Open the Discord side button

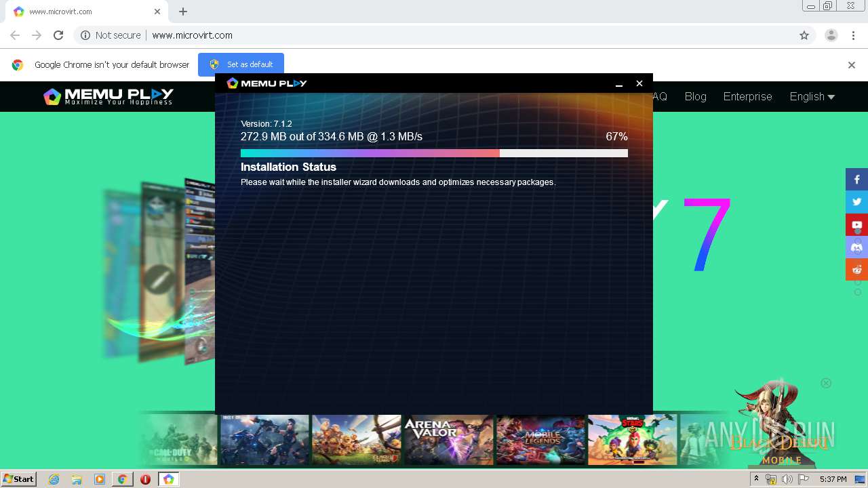click(x=856, y=247)
